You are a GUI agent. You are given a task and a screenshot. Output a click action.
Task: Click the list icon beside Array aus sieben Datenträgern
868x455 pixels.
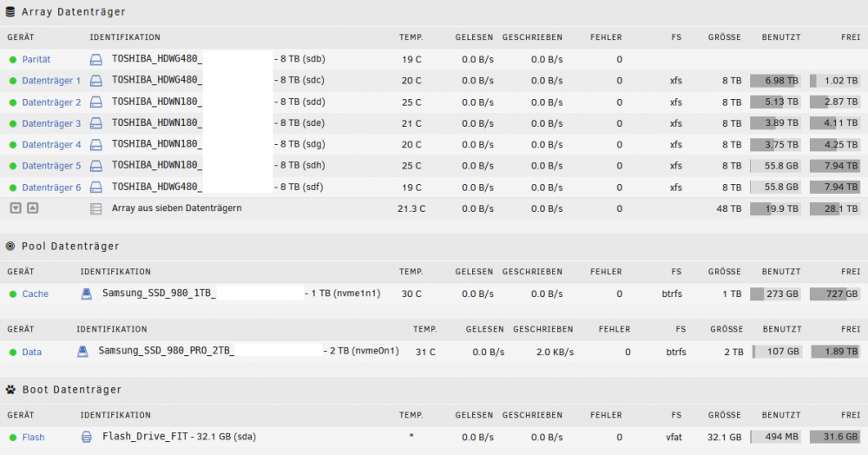coord(95,208)
